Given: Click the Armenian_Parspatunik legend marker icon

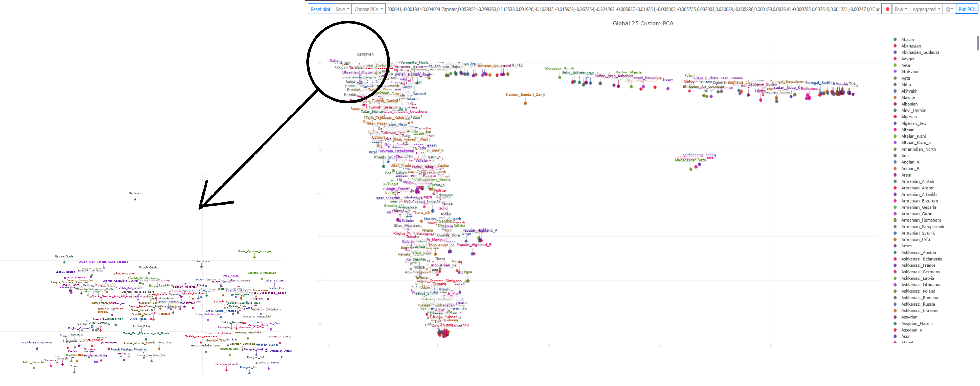Looking at the screenshot, I should 895,227.
